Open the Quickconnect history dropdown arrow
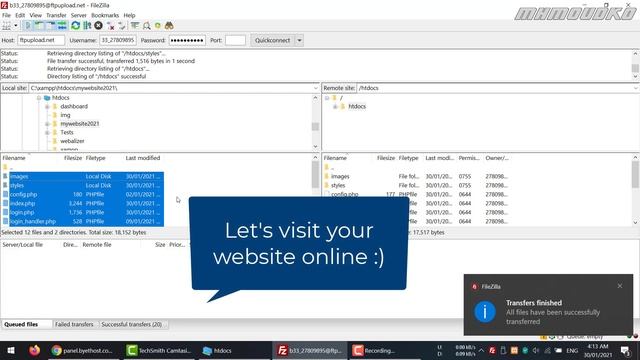 pyautogui.click(x=299, y=40)
